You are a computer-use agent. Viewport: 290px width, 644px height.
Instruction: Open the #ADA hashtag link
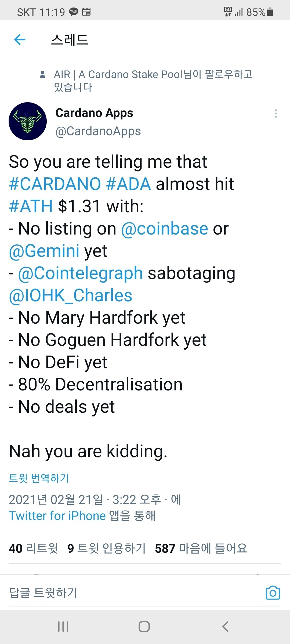click(x=128, y=184)
